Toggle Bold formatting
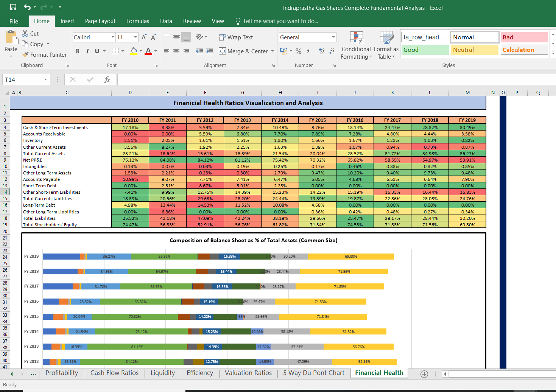556x392 pixels. (x=77, y=51)
